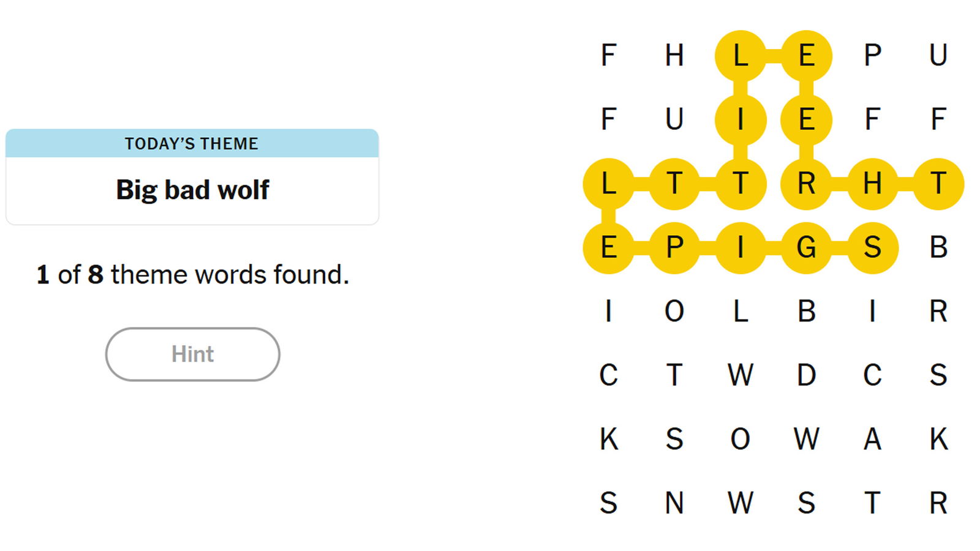
Task: Tap the letter A in the grid
Action: tap(872, 439)
